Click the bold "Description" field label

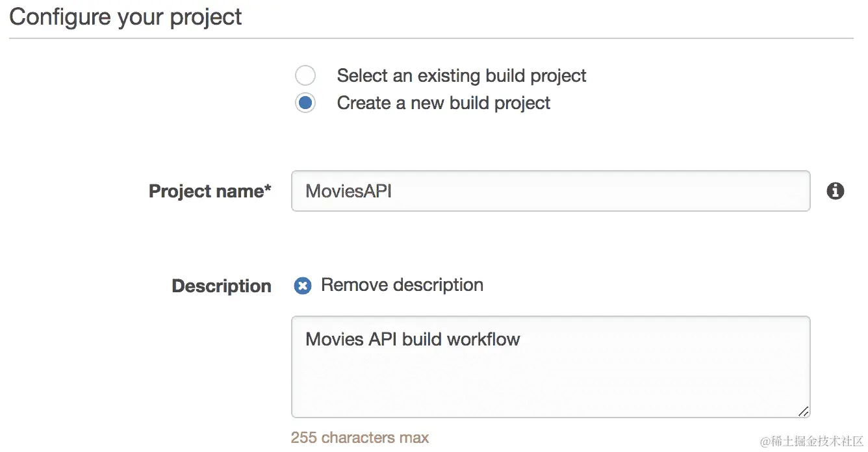point(222,286)
